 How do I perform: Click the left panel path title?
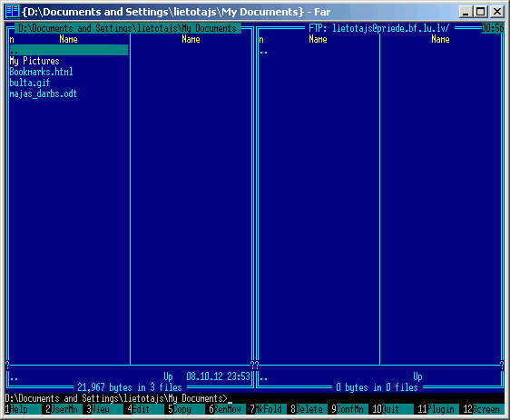(x=128, y=28)
